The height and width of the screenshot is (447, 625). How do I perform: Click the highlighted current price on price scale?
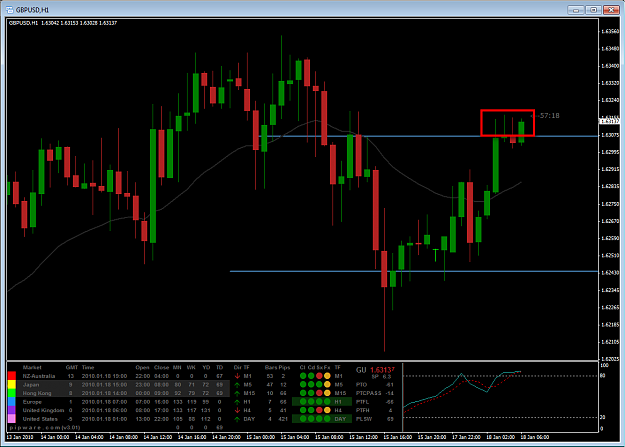click(609, 121)
